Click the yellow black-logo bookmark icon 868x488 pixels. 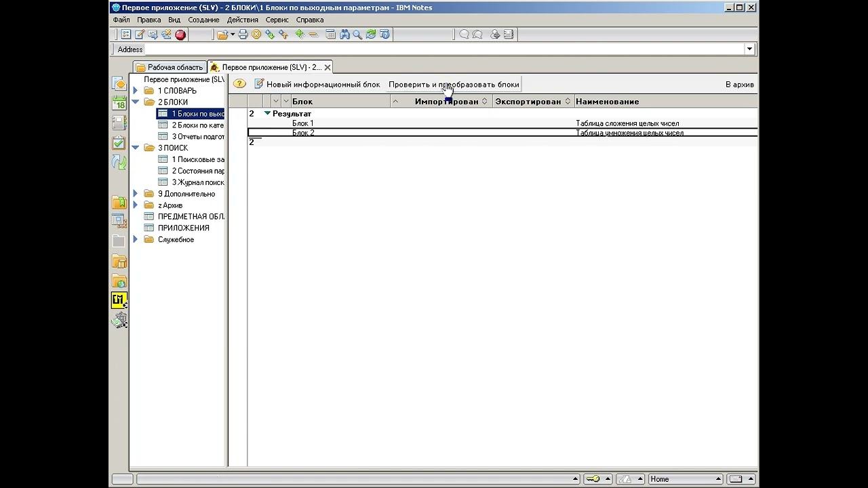(x=119, y=300)
